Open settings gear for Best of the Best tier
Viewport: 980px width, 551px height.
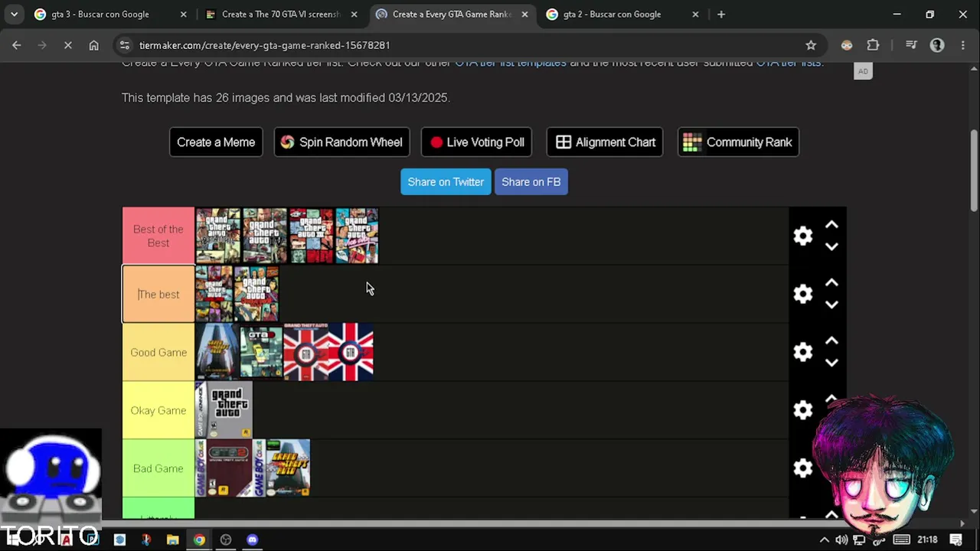coord(802,236)
